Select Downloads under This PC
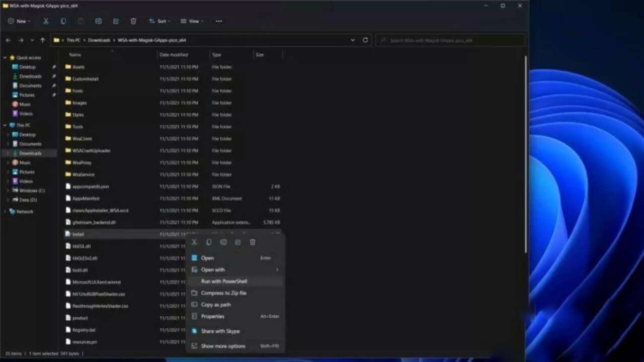Screen dimensions: 644x362 tap(30, 153)
